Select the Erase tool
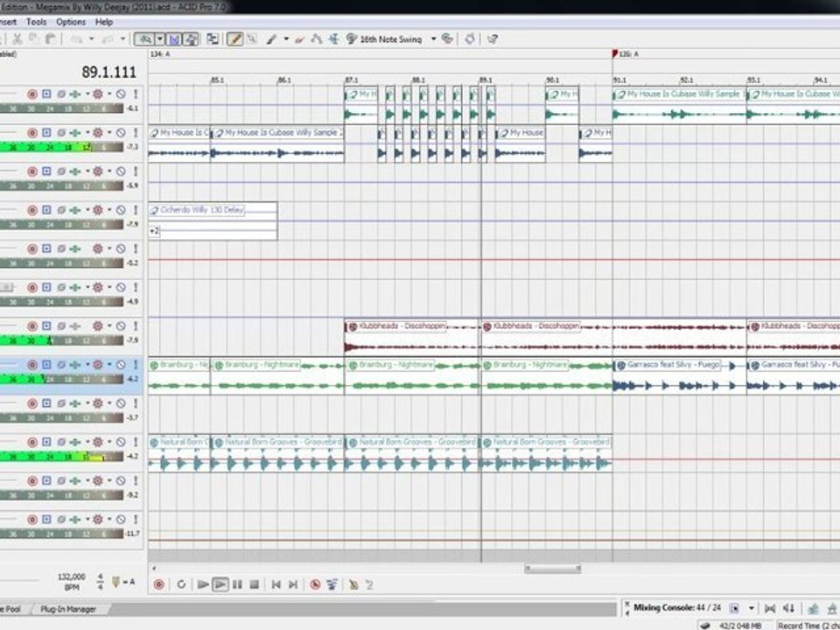The height and width of the screenshot is (630, 840). tap(299, 39)
